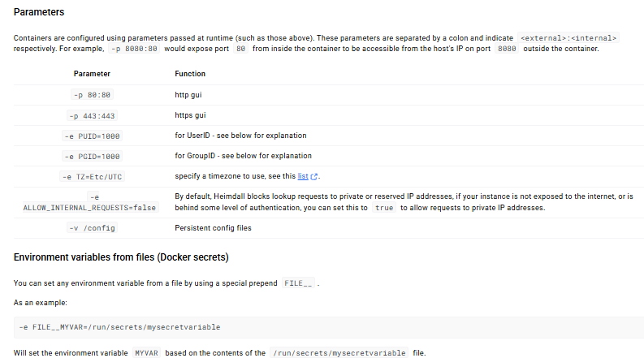
Task: Click the "Parameters" section heading
Action: coord(39,13)
